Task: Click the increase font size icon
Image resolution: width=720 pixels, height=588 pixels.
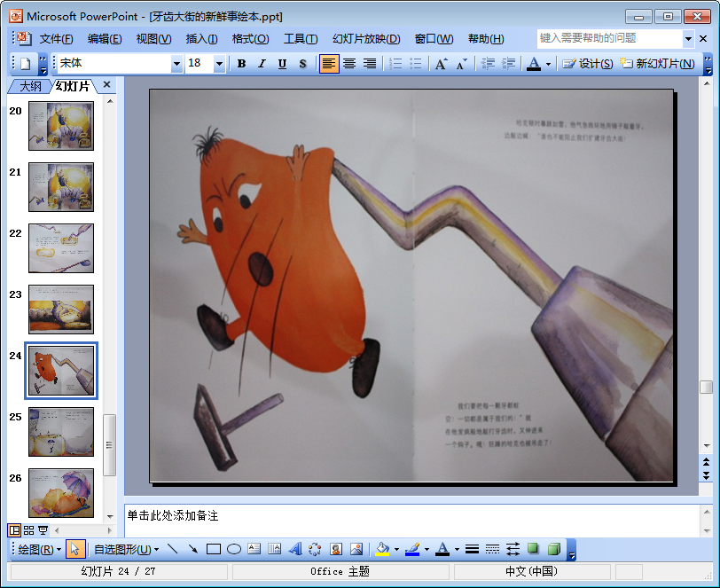Action: (x=441, y=64)
